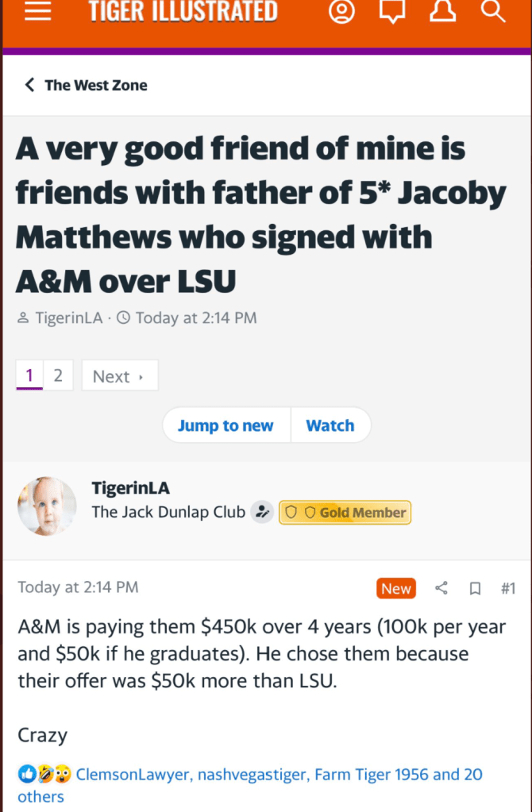Viewport: 532px width, 812px height.
Task: Click the Tiger Illustrated site logo
Action: 183,12
